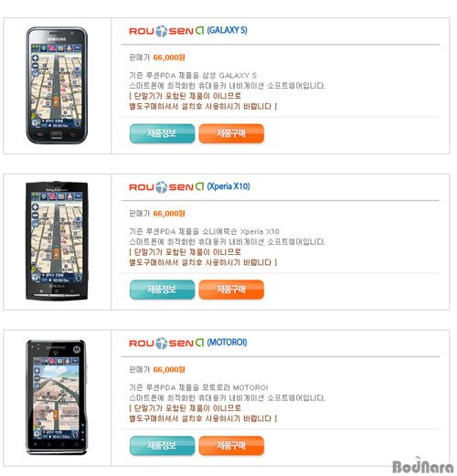
Task: Select the Samsung Galaxy S phone image
Action: point(57,85)
